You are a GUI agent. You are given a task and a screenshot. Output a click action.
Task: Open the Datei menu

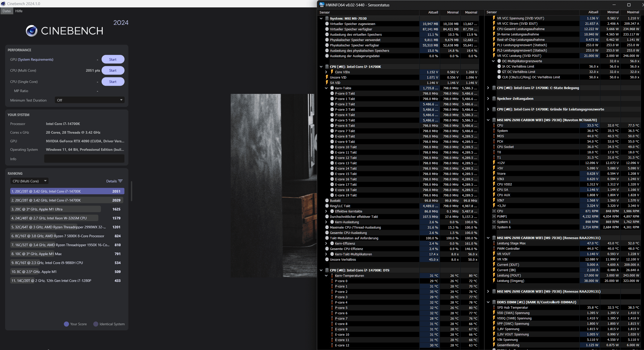tap(7, 11)
